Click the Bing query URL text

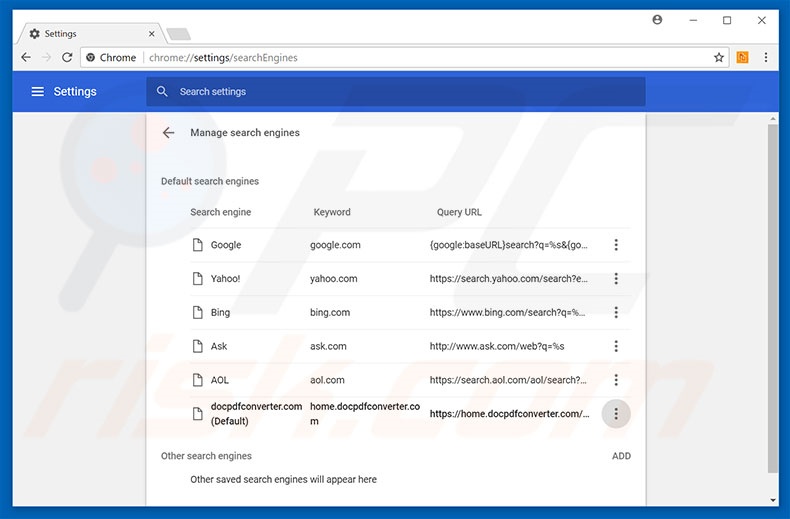pos(507,312)
